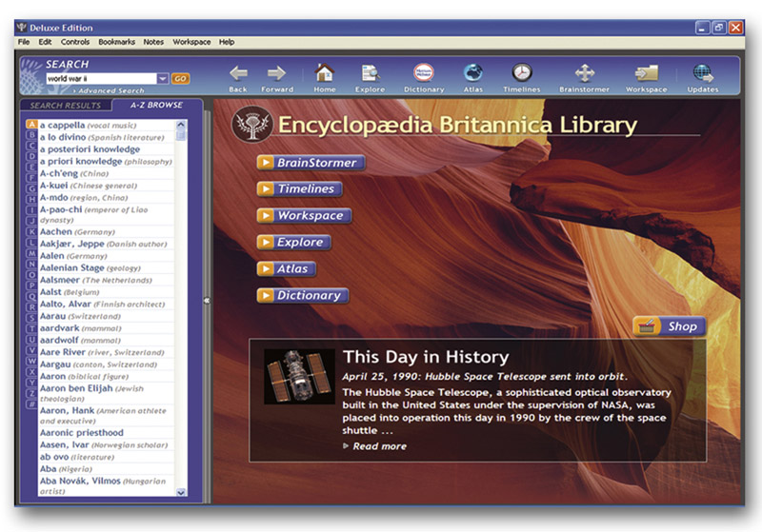Open the Controls menu
Screen dimensions: 762x532
[75, 42]
